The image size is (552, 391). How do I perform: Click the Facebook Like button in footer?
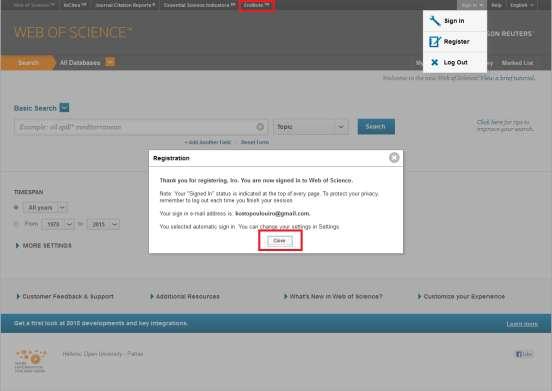(x=524, y=354)
